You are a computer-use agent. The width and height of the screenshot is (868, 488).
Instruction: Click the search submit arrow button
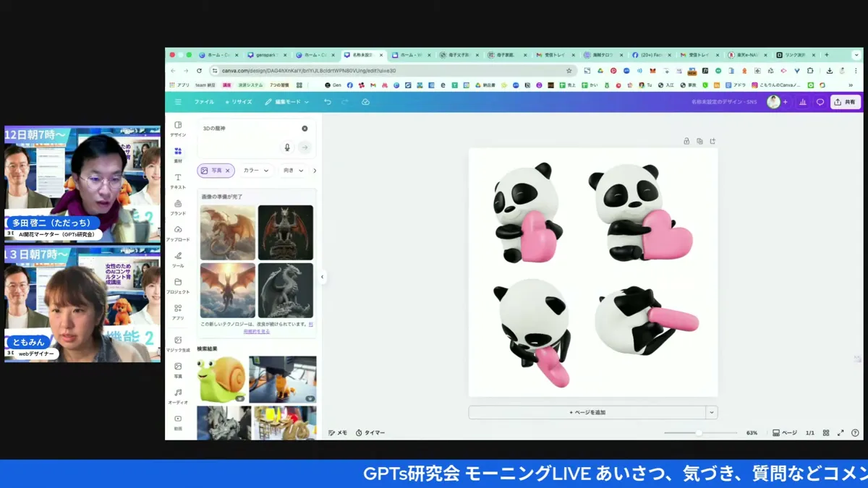pyautogui.click(x=305, y=147)
